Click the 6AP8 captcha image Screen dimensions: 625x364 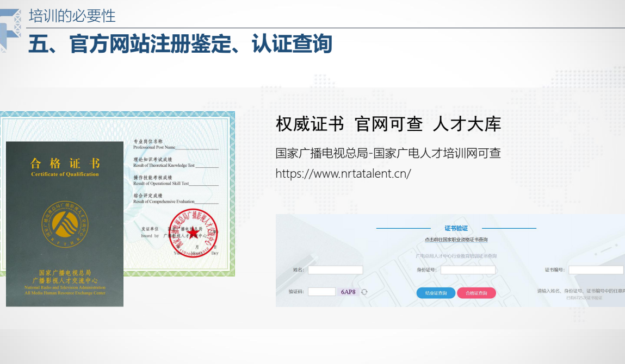click(348, 292)
